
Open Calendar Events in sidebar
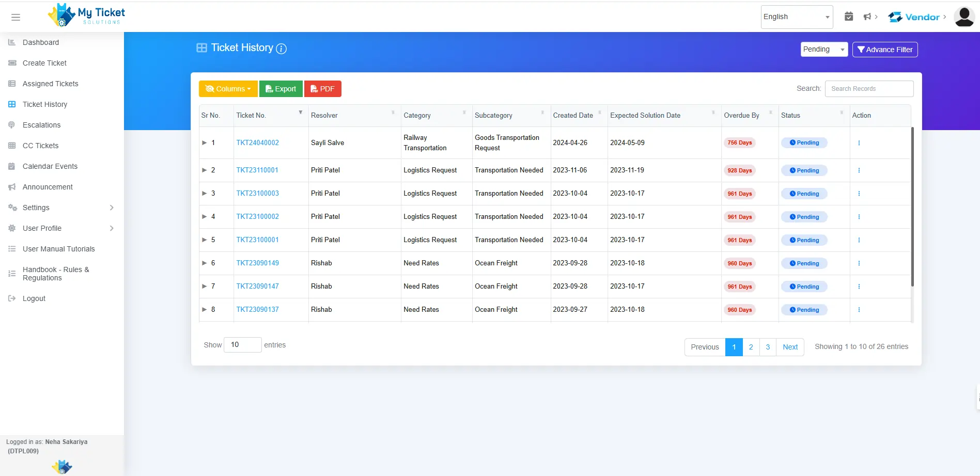(50, 166)
